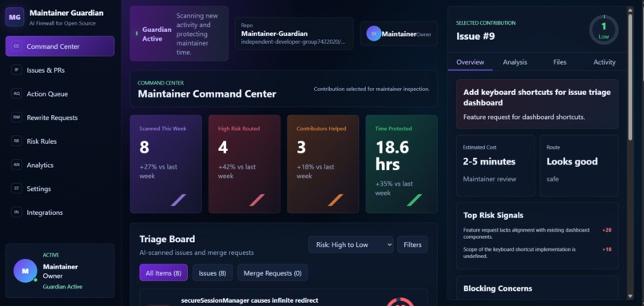Screen dimensions: 644x306
Task: Open the Contributors Helped card
Action: point(324,164)
